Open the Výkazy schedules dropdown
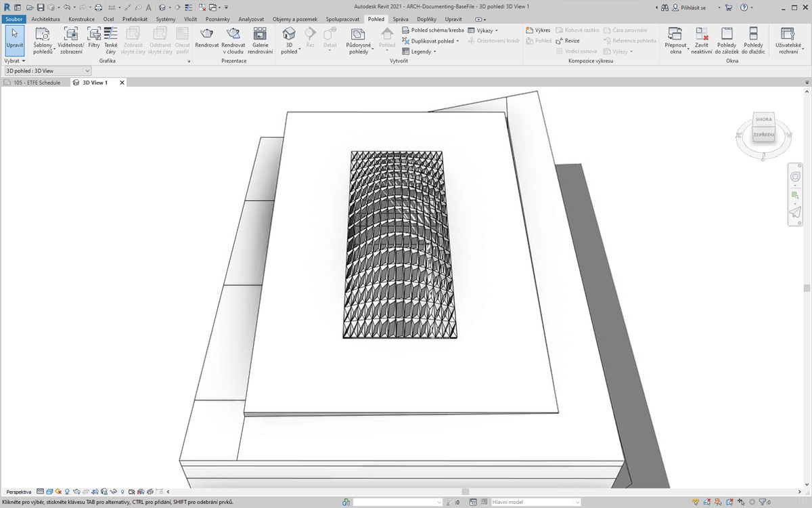The image size is (812, 508). [483, 30]
